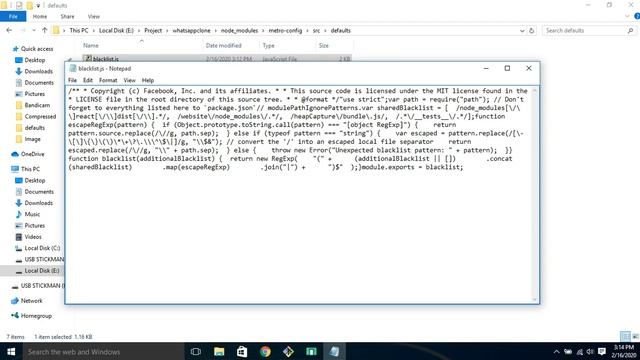This screenshot has height=360, width=640.
Task: Click the Search defaults input box
Action: coord(584,31)
